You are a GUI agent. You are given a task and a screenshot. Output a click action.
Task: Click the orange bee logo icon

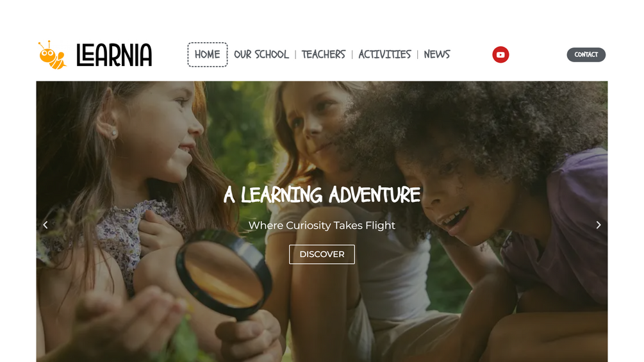pos(52,55)
